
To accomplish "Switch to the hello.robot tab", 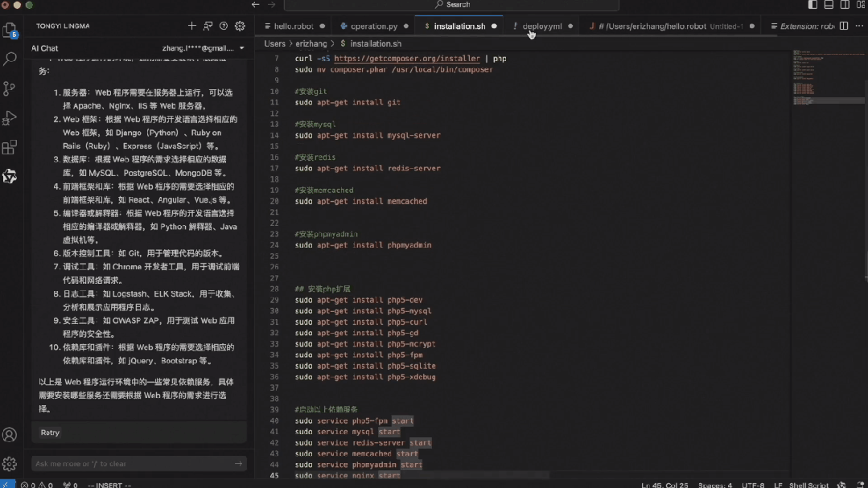I will coord(294,26).
